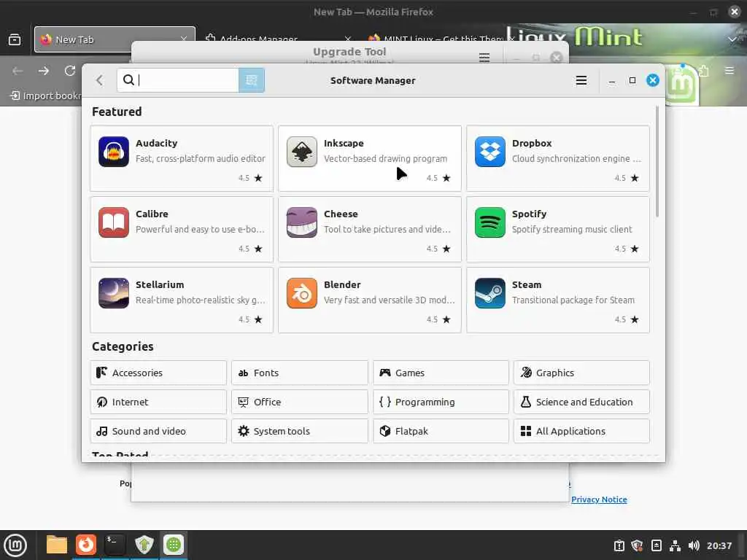Click Firefox back arrow
The image size is (747, 560).
(x=18, y=71)
